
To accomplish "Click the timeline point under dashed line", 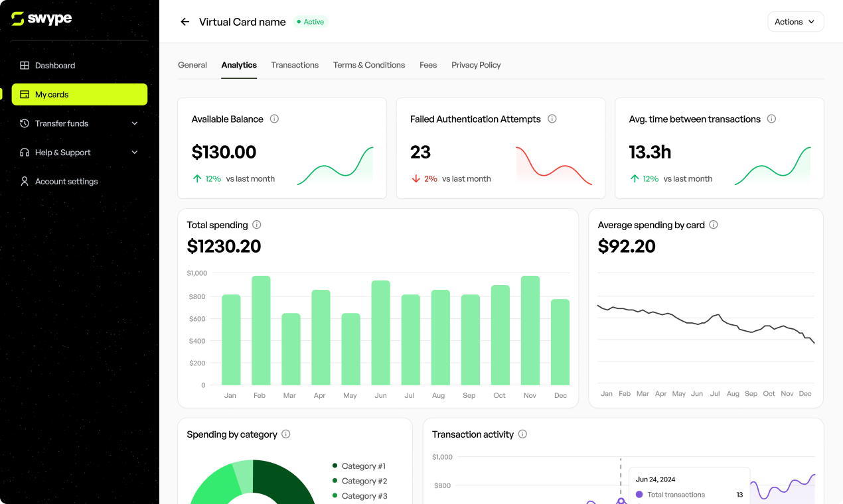I will point(621,501).
